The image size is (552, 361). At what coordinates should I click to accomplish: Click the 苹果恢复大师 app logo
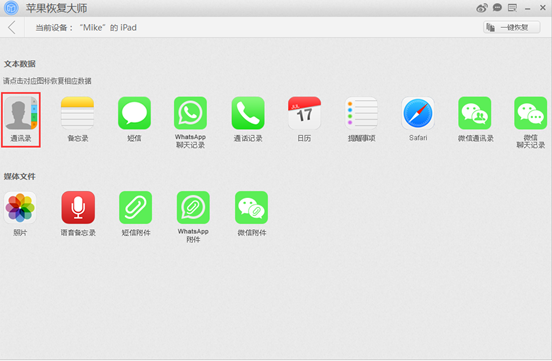(x=11, y=8)
